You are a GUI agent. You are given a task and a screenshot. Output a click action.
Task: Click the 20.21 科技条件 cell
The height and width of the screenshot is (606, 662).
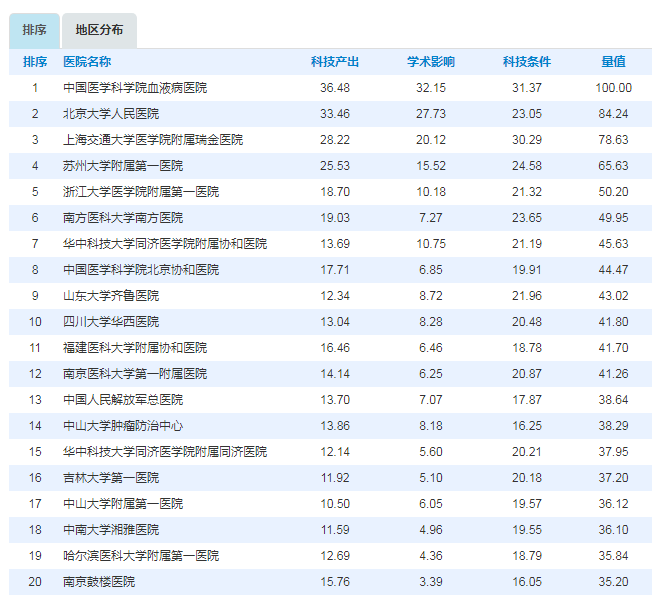526,452
